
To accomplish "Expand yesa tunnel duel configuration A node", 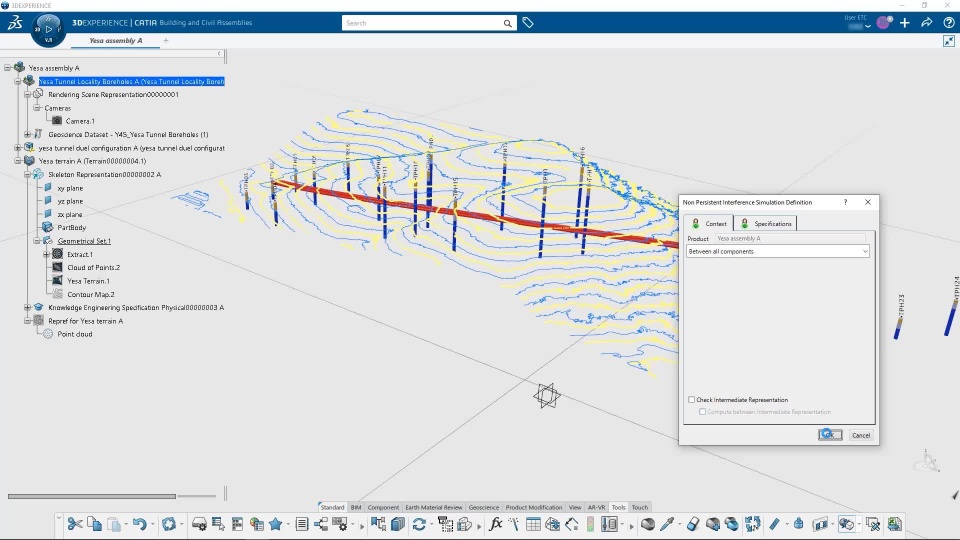I will (18, 148).
